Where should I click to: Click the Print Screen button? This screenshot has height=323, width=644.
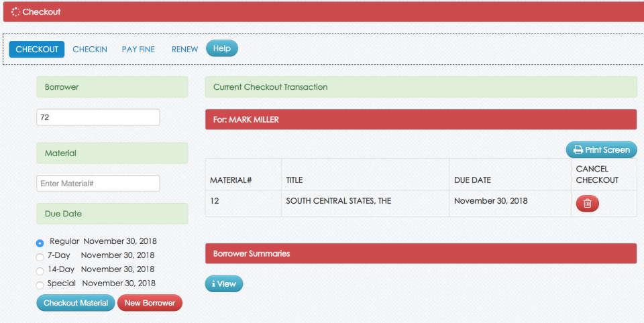pyautogui.click(x=601, y=150)
